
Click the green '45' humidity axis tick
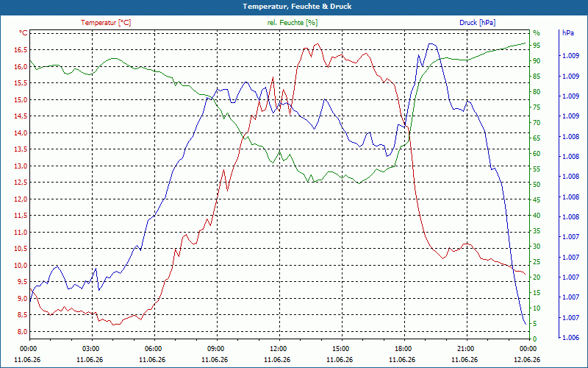[537, 199]
